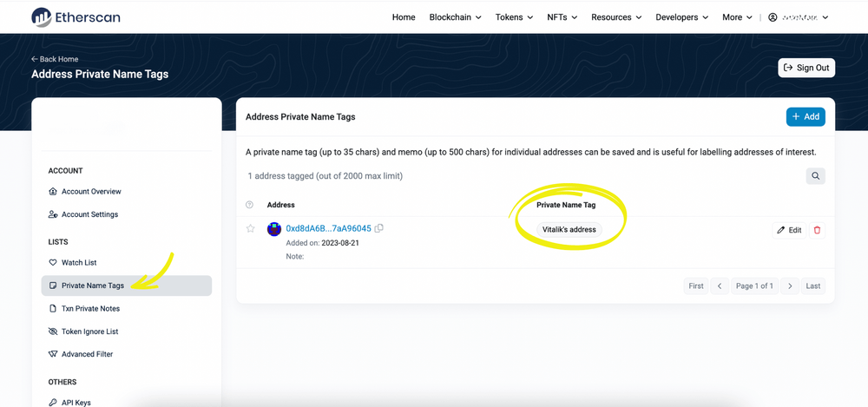Go to Last page
Image resolution: width=868 pixels, height=407 pixels.
coord(813,286)
